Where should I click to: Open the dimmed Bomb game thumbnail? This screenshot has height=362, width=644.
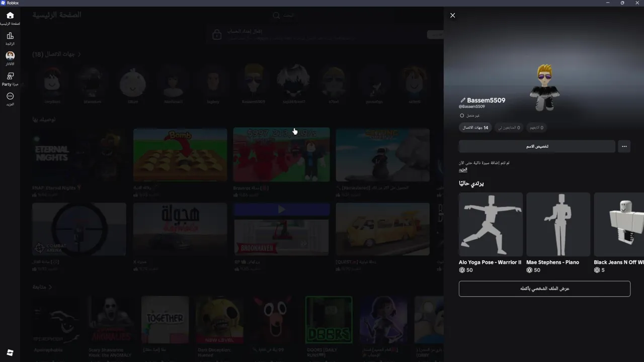(180, 155)
